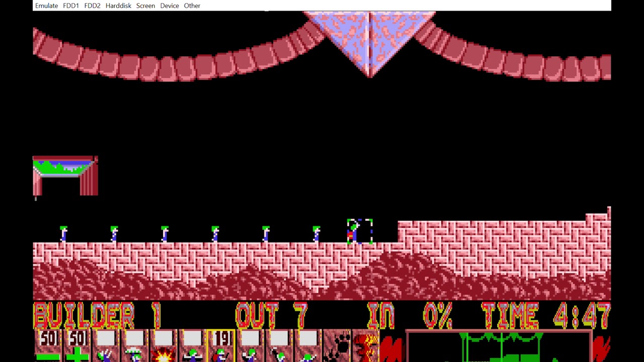
Task: Pause game with the paw prints icon
Action: [337, 346]
